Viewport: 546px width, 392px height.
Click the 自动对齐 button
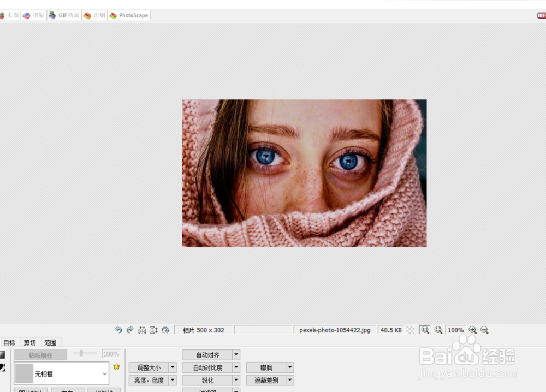point(207,355)
